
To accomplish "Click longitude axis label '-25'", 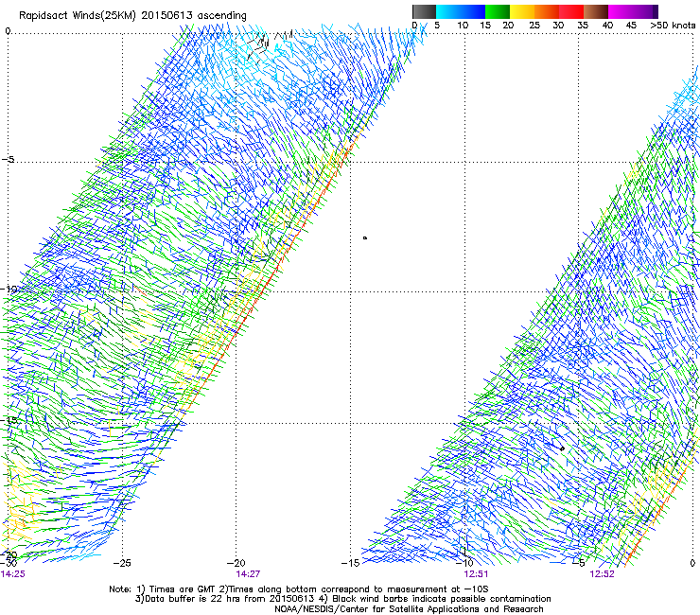I will pyautogui.click(x=122, y=563).
